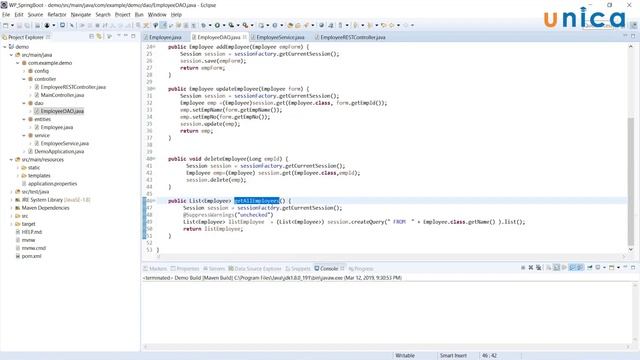Maximize the Console view
The width and height of the screenshot is (640, 360).
coord(633,268)
